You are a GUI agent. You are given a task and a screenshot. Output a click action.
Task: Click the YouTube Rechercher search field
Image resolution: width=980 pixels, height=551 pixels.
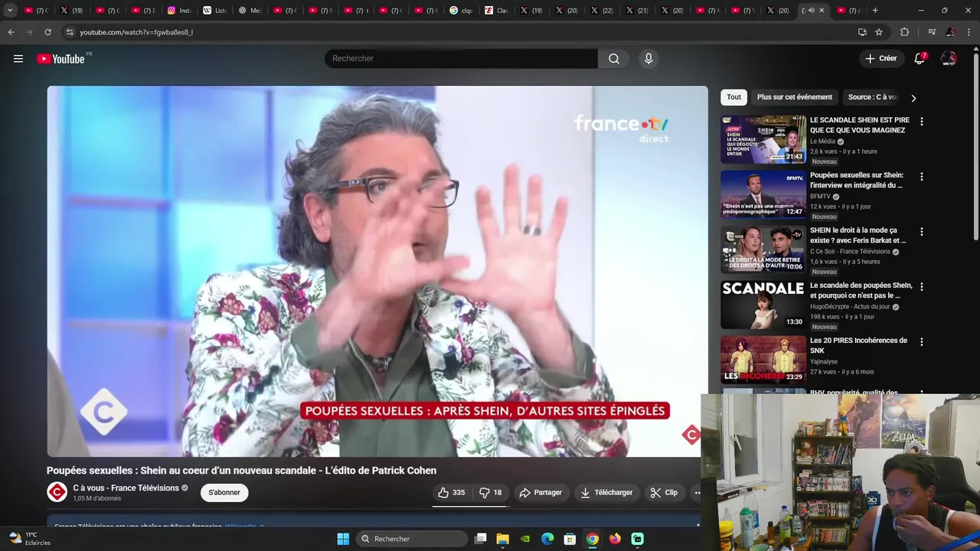pos(461,59)
